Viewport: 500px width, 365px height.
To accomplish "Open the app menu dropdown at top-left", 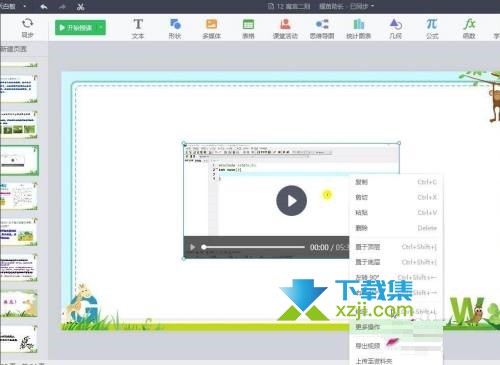I will (25, 6).
